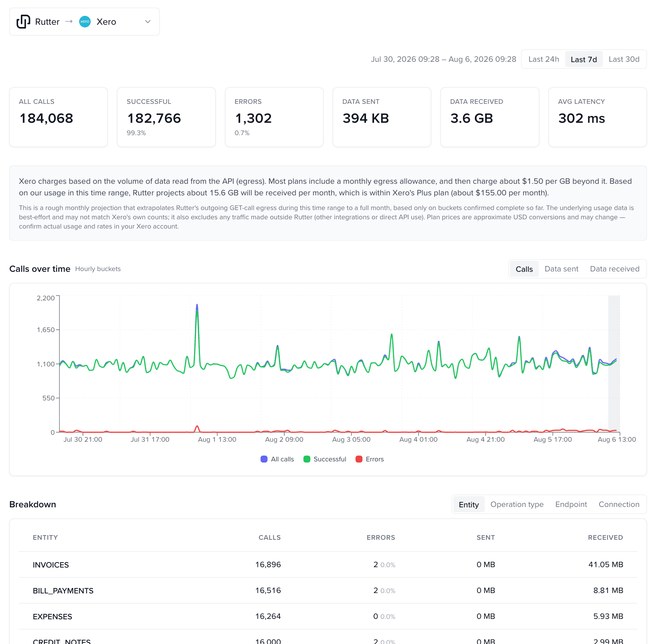
Task: Switch chart to Data received view
Action: click(615, 269)
